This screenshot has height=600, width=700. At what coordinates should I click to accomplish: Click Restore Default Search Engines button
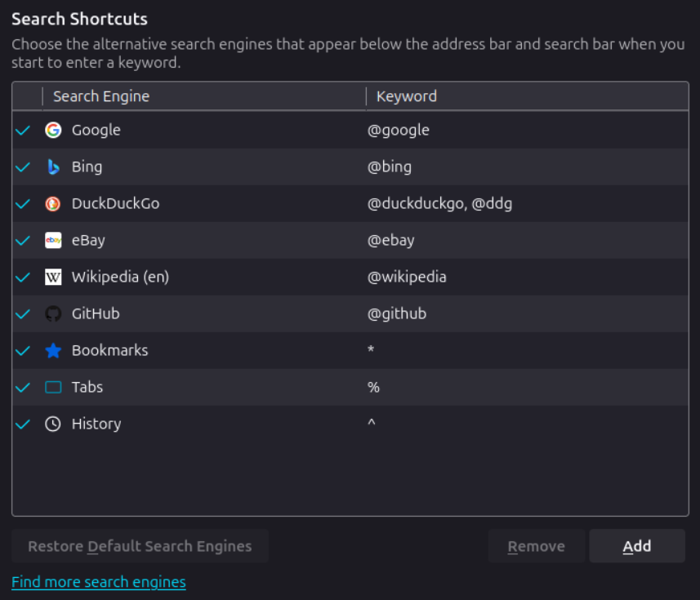140,546
